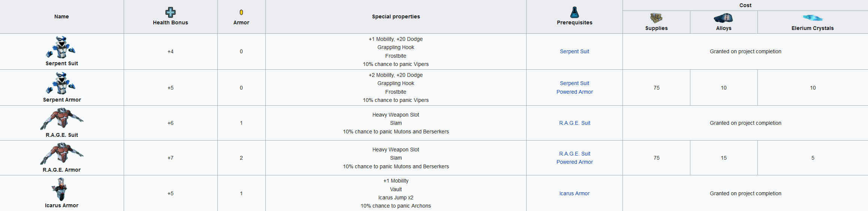The width and height of the screenshot is (868, 211).
Task: Click the Health Bonus cross icon
Action: 171,12
